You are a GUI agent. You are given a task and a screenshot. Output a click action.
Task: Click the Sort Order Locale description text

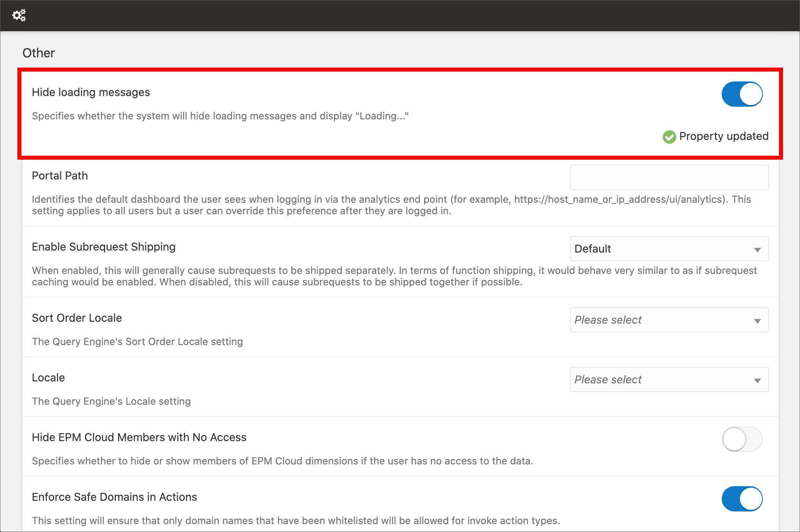click(137, 341)
